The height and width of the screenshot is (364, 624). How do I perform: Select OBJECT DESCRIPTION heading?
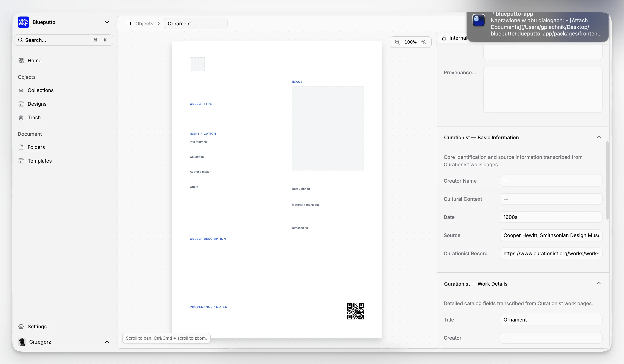(208, 239)
